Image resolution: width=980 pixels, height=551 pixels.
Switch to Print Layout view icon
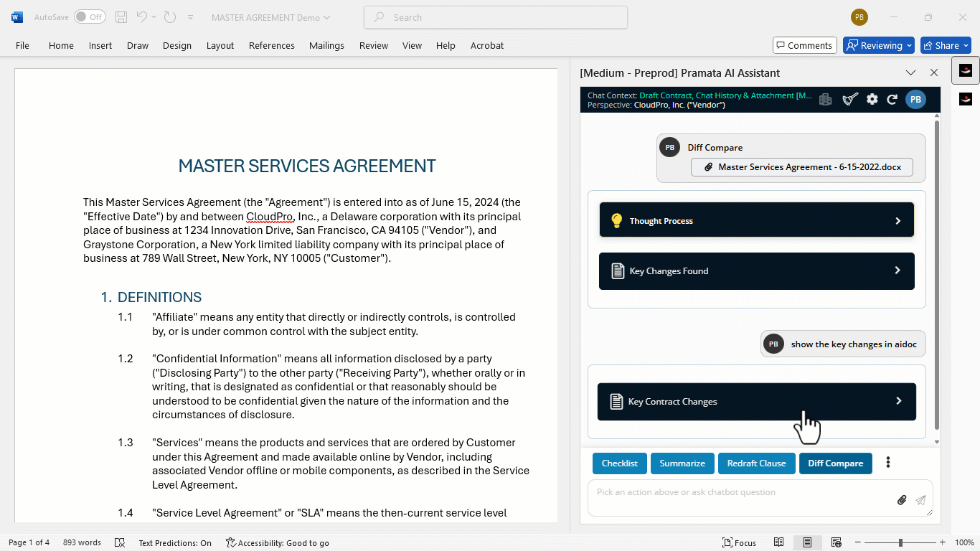[x=807, y=542]
